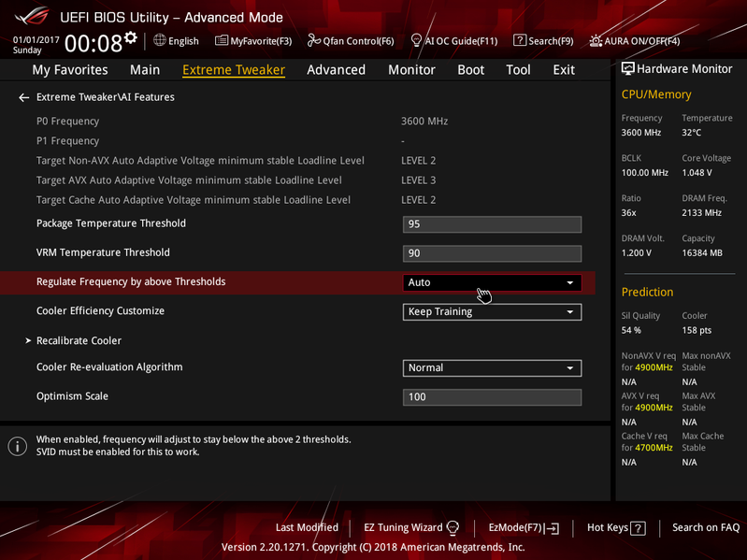Click the info icon beside help text

(18, 446)
